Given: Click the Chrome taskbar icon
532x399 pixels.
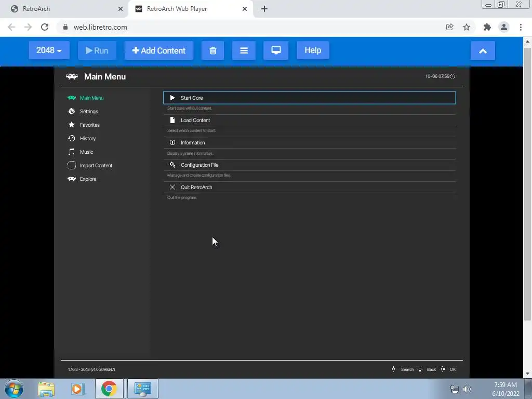Looking at the screenshot, I should 109,389.
